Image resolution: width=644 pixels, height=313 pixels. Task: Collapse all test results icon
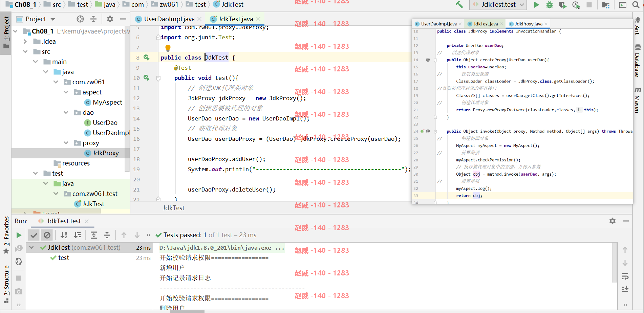[x=107, y=235]
